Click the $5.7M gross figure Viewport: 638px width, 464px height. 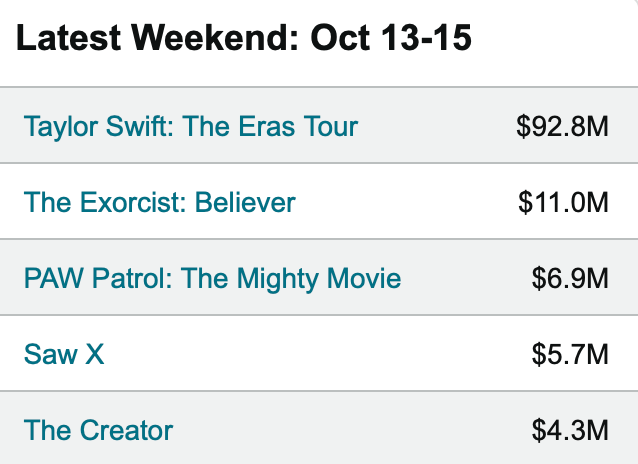point(570,354)
